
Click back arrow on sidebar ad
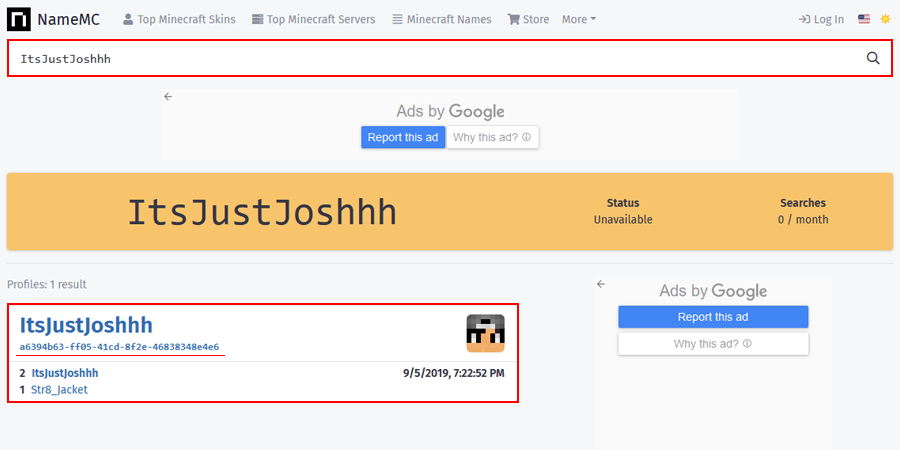(x=601, y=284)
